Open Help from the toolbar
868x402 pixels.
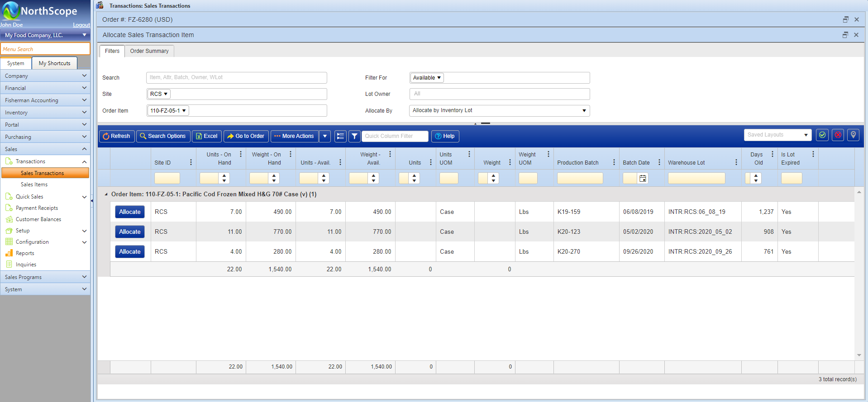[445, 136]
